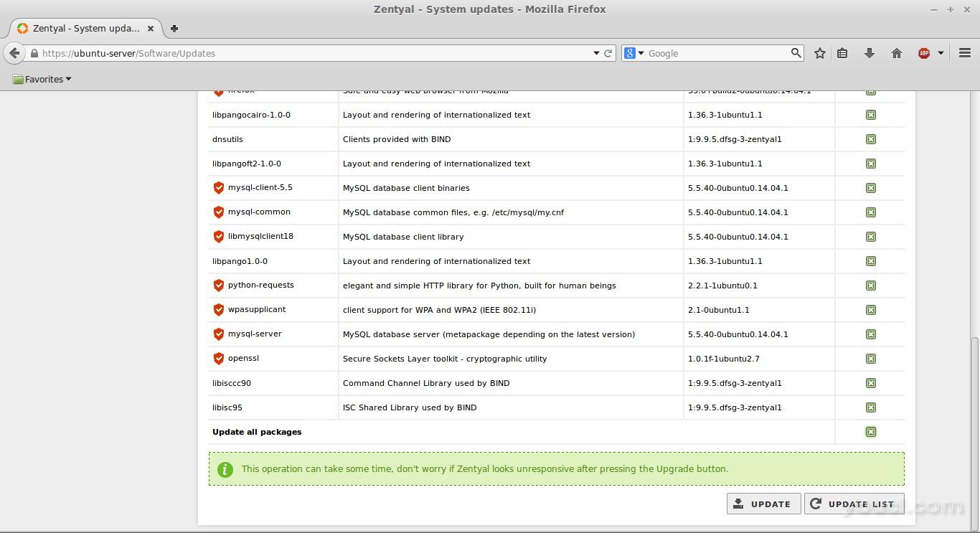Go to the Firefox home page icon
The height and width of the screenshot is (533, 980).
click(x=896, y=53)
